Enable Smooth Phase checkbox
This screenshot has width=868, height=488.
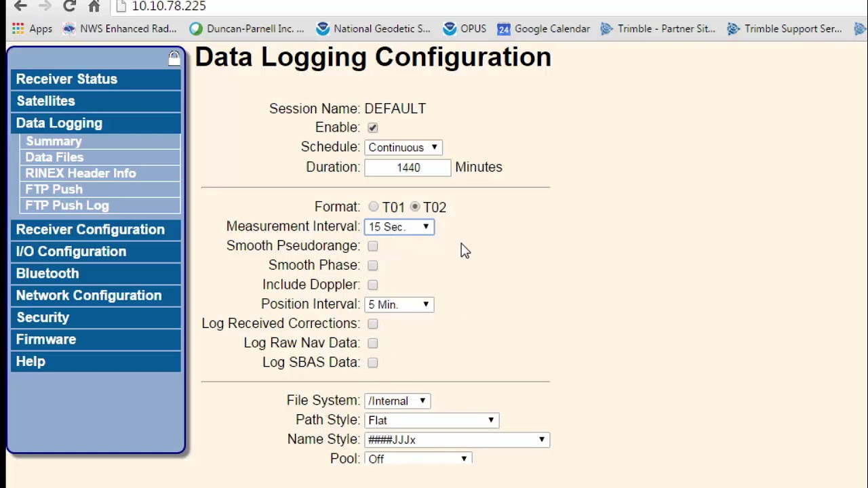tap(373, 265)
